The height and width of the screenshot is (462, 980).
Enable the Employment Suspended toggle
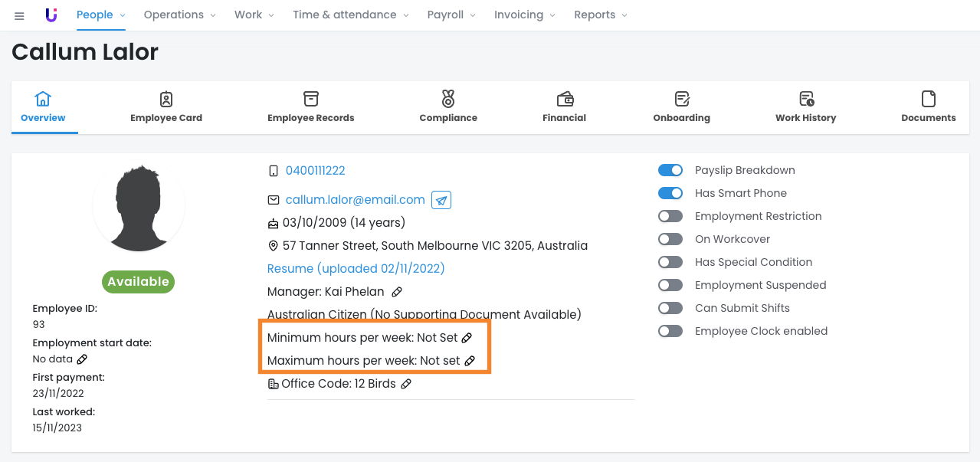(670, 285)
